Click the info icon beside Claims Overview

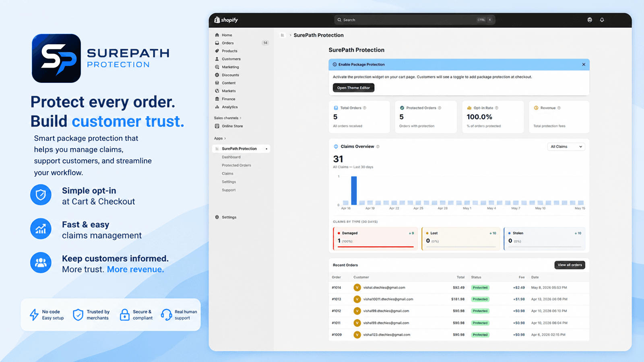[378, 146]
